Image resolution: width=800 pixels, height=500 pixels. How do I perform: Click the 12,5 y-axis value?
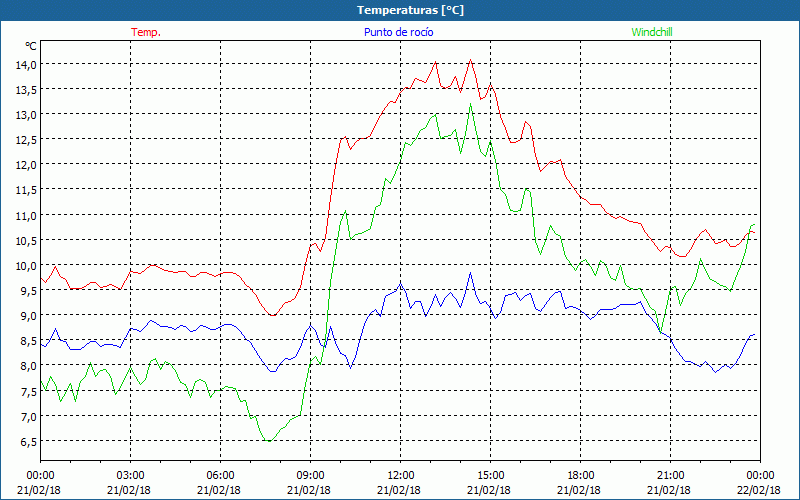click(x=26, y=140)
